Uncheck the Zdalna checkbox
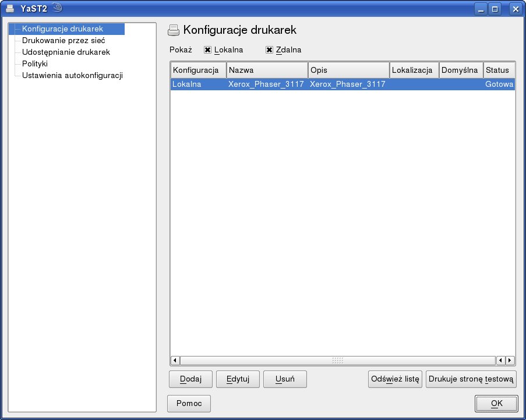Screen dimensions: 526x420 click(269, 50)
